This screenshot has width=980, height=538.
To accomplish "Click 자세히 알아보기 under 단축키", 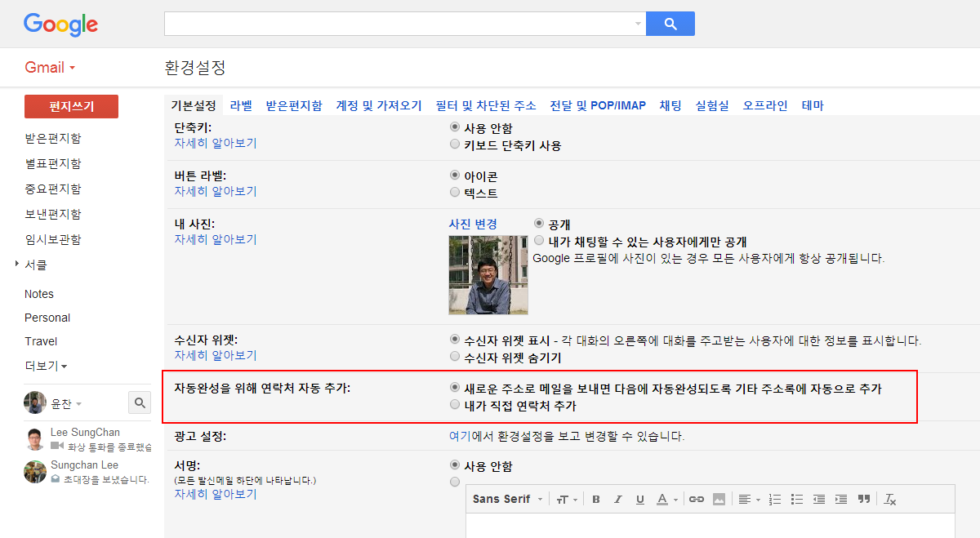I will click(216, 143).
